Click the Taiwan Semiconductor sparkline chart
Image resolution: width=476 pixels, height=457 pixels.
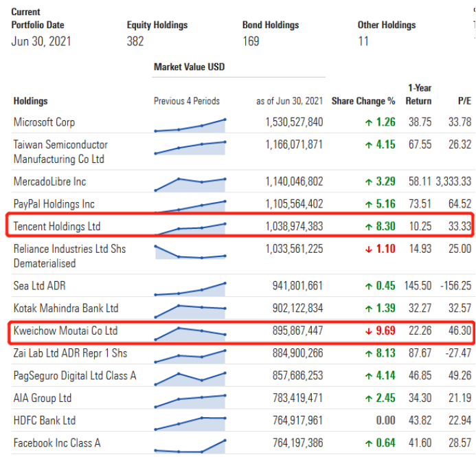coord(190,147)
